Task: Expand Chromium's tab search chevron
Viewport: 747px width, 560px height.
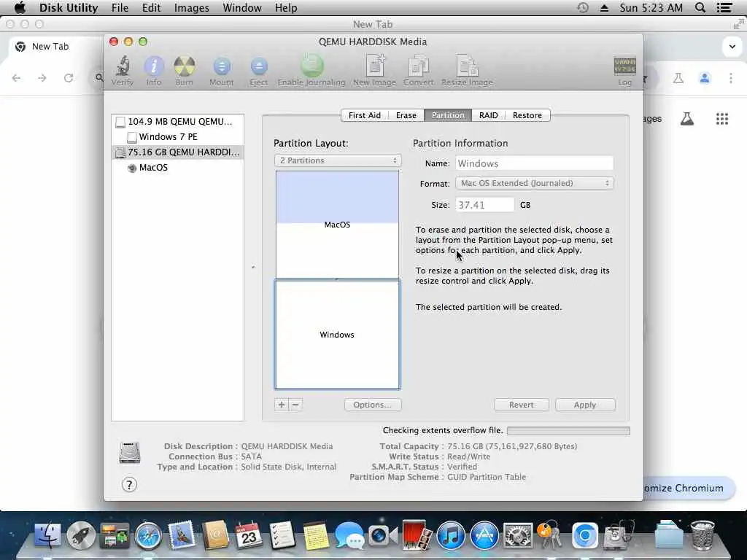Action: pyautogui.click(x=732, y=47)
